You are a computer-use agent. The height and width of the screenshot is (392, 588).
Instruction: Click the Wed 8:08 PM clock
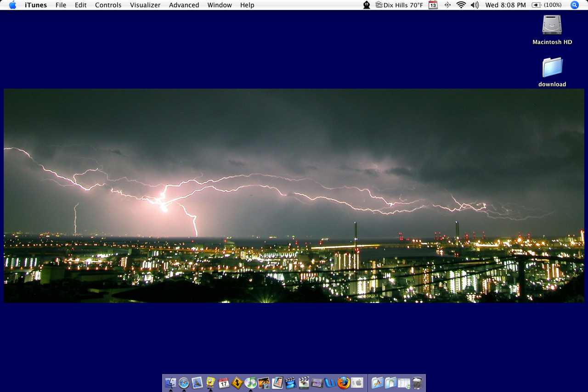(505, 5)
